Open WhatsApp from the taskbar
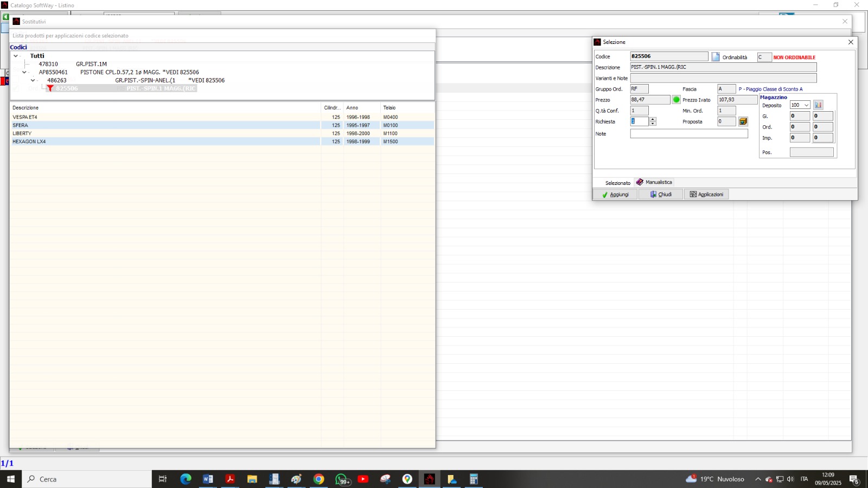This screenshot has height=488, width=868. pyautogui.click(x=341, y=479)
